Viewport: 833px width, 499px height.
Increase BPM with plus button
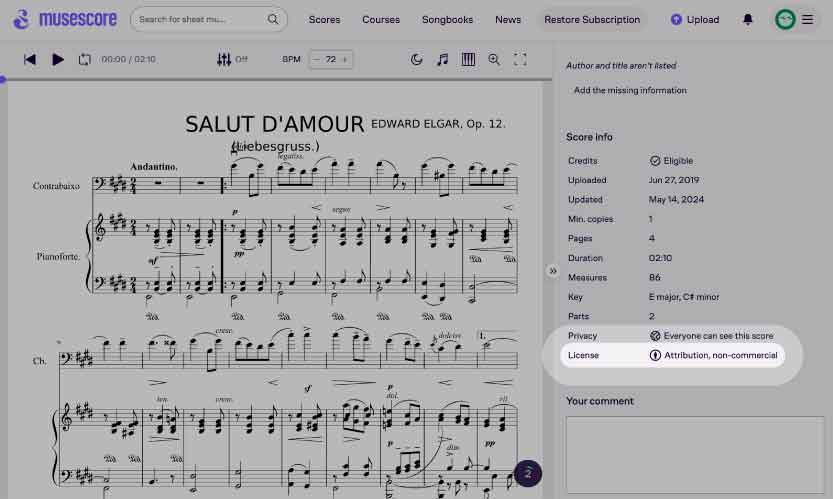pos(345,60)
